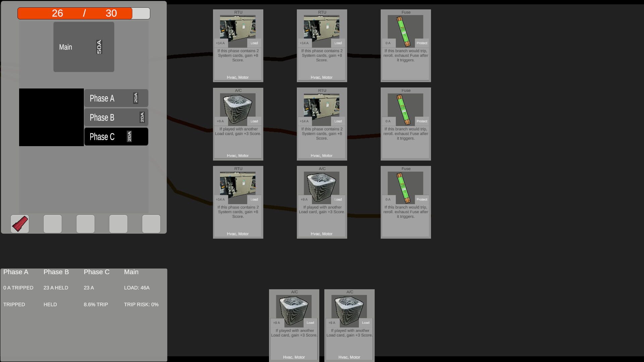Select the second empty inventory slot
Viewport: 644px width, 362px height.
[86, 224]
